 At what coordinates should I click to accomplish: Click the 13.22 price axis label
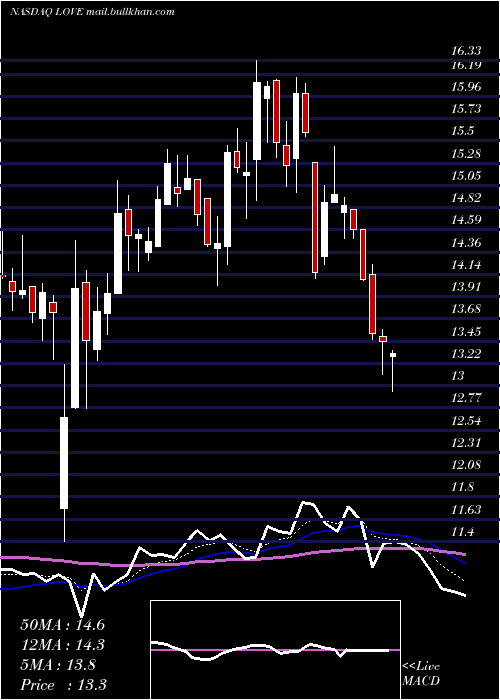click(466, 354)
